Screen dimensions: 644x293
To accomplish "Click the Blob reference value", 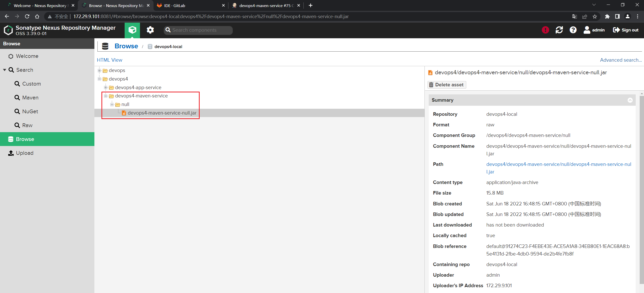I will coord(558,250).
